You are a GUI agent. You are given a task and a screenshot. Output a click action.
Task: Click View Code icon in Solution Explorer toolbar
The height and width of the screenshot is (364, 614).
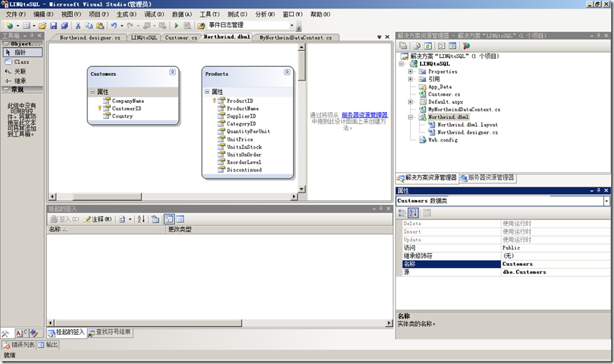click(x=442, y=45)
